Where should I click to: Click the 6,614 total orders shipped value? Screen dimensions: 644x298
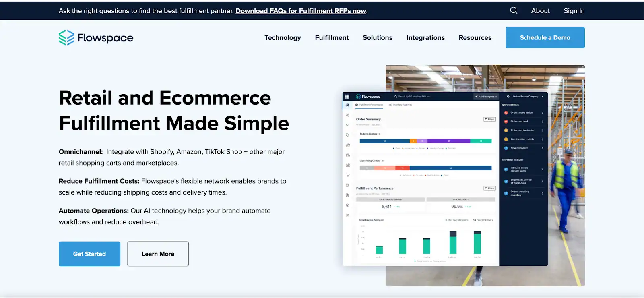coord(386,207)
